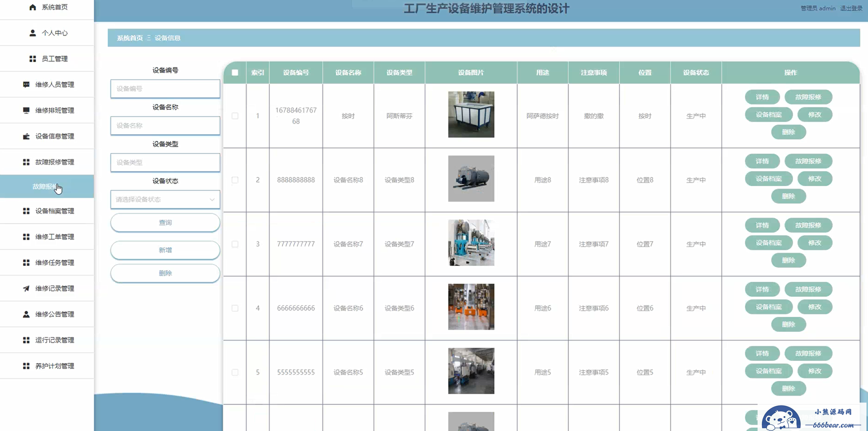Check the checkbox for row index 1
The height and width of the screenshot is (431, 868).
click(235, 116)
